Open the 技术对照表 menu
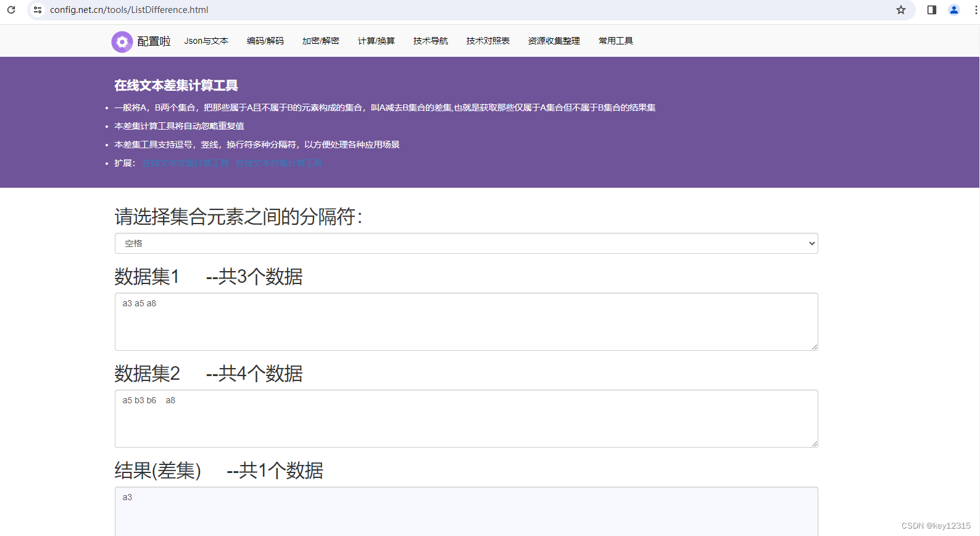The image size is (980, 536). [x=488, y=41]
